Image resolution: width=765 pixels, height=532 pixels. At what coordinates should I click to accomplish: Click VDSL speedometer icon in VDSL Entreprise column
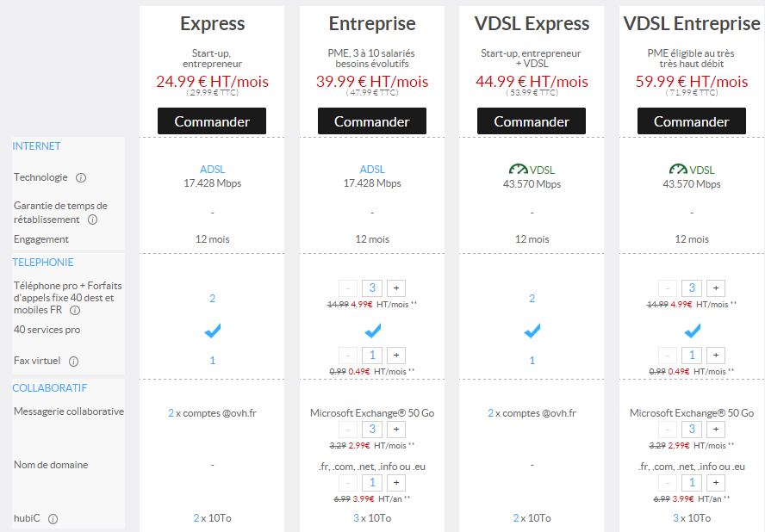click(678, 170)
